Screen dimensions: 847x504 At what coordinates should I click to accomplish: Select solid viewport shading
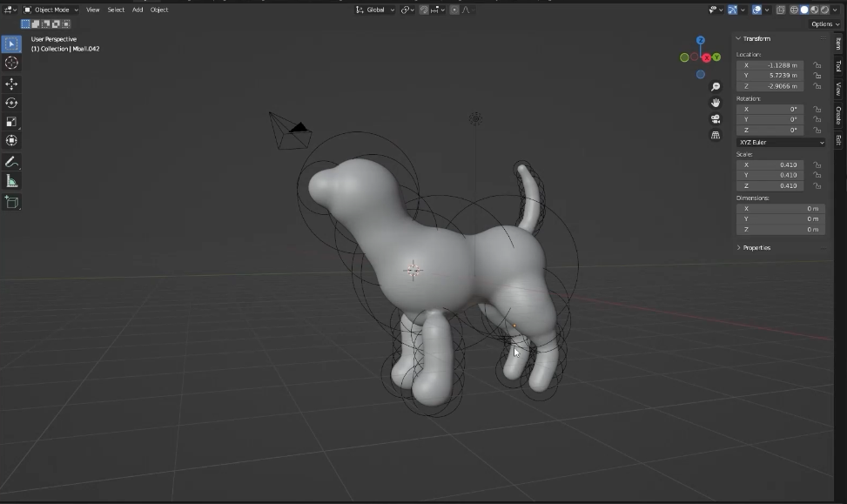click(804, 10)
